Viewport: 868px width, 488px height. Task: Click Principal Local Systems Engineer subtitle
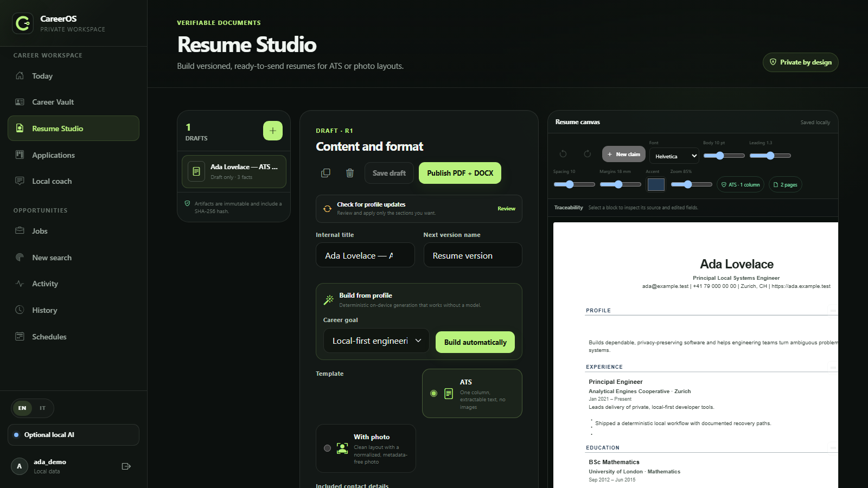point(736,278)
